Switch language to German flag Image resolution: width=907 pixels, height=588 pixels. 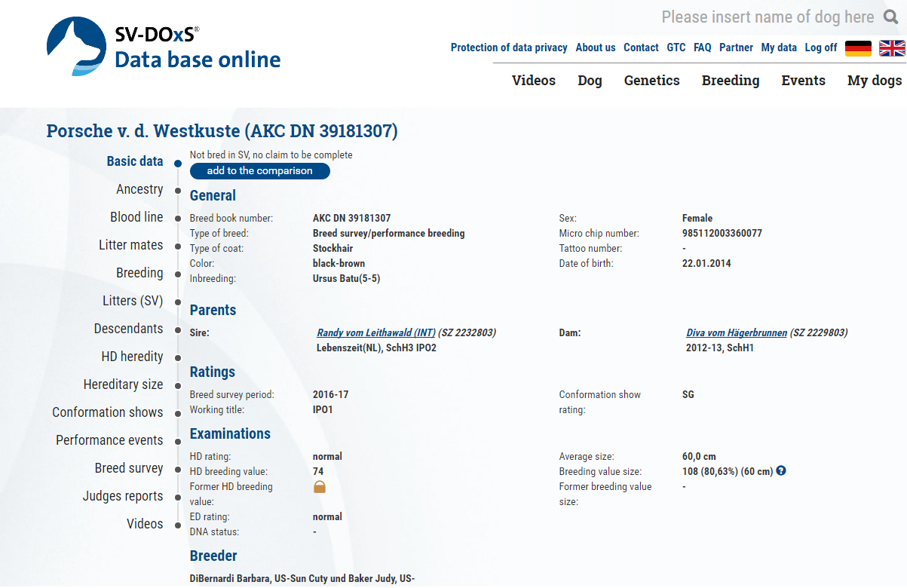[858, 48]
